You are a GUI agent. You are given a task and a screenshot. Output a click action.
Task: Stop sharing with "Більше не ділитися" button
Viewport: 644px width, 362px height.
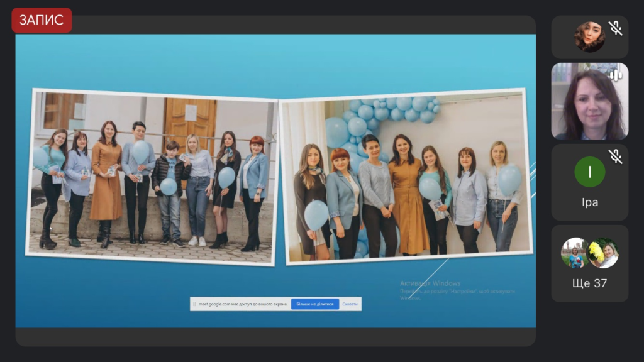coord(314,304)
